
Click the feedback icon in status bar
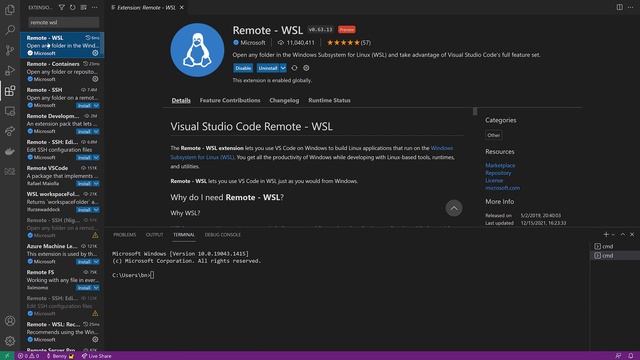(618, 356)
